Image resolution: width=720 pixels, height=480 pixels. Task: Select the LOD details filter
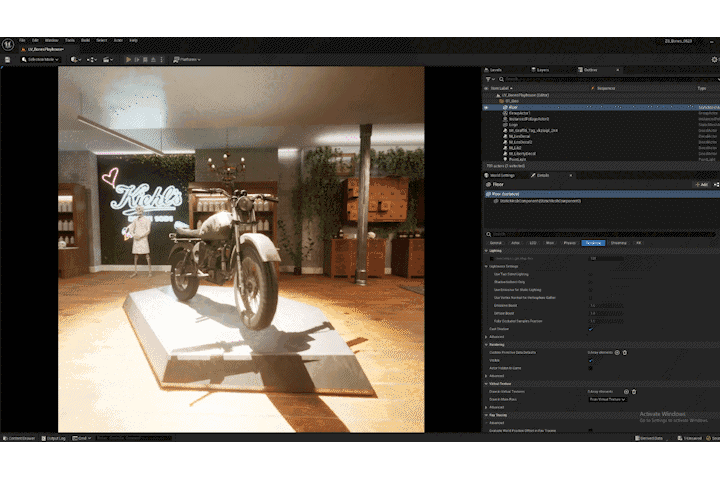click(533, 243)
